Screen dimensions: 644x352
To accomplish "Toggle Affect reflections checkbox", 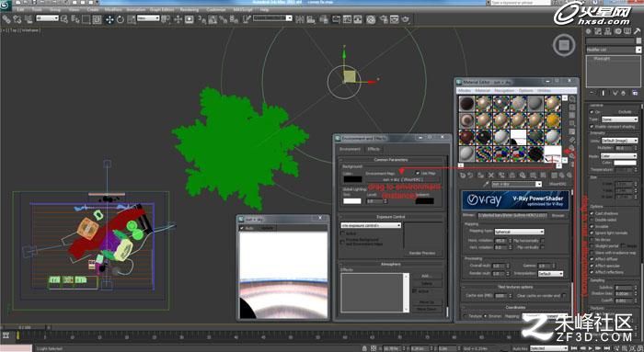I will tap(592, 272).
